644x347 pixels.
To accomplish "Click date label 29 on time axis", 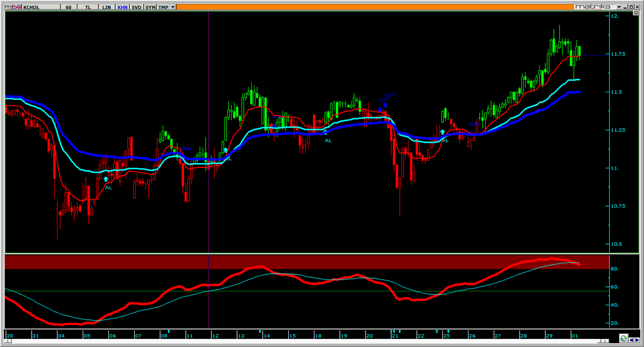I will point(549,336).
